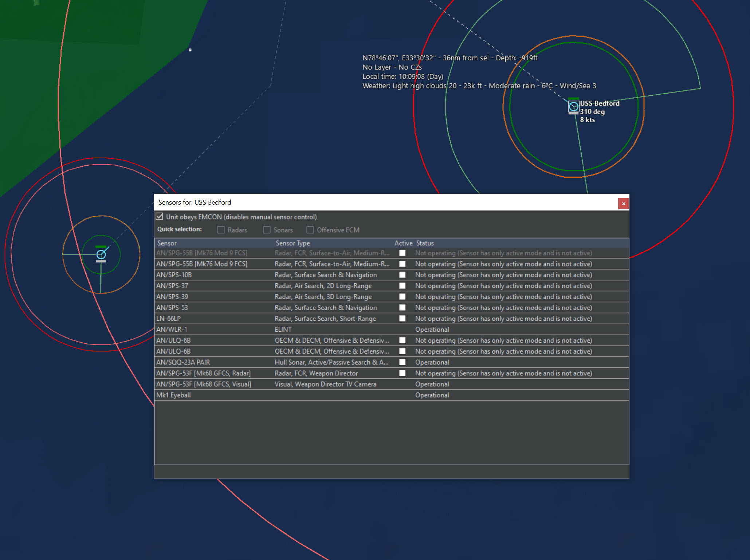
Task: Select the Mk1 Eyeball sensor row
Action: click(x=173, y=395)
